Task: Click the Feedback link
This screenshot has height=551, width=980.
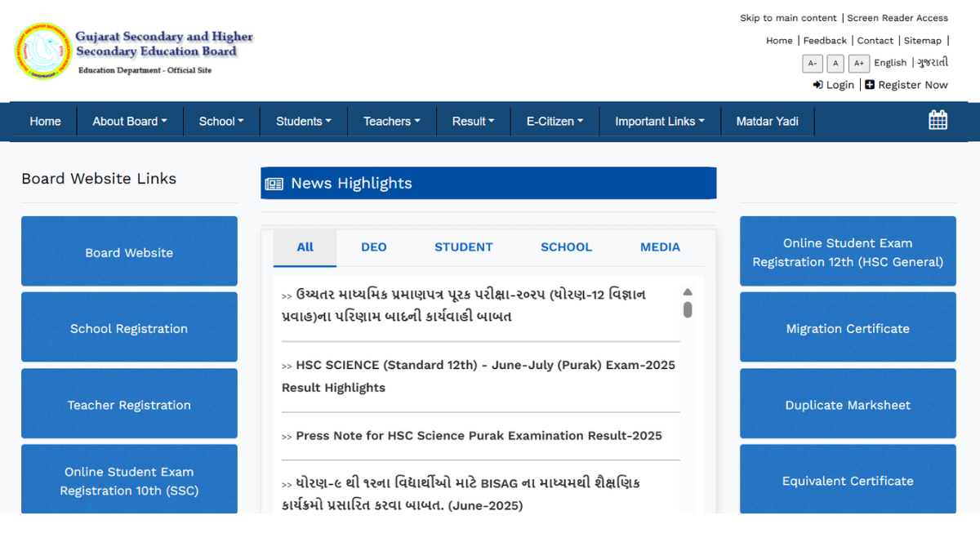Action: point(824,40)
